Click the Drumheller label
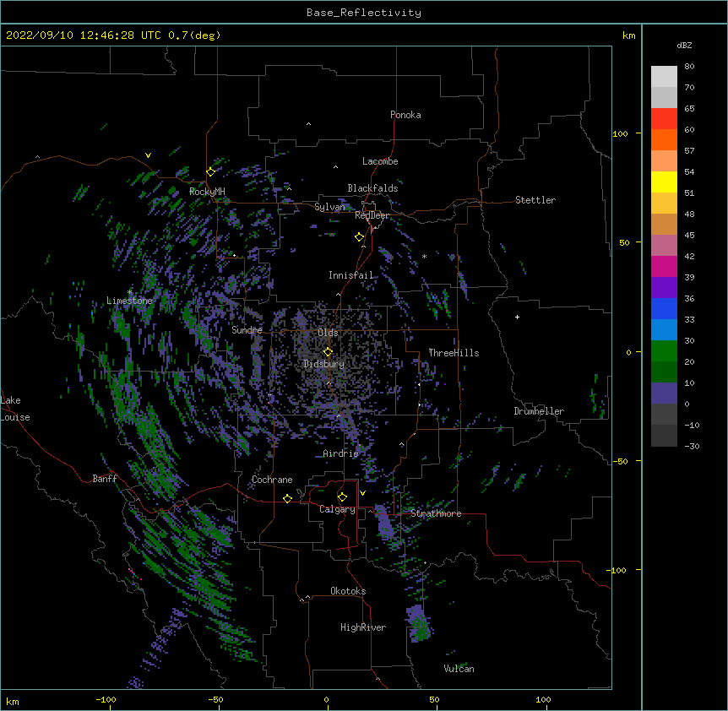 click(x=539, y=411)
